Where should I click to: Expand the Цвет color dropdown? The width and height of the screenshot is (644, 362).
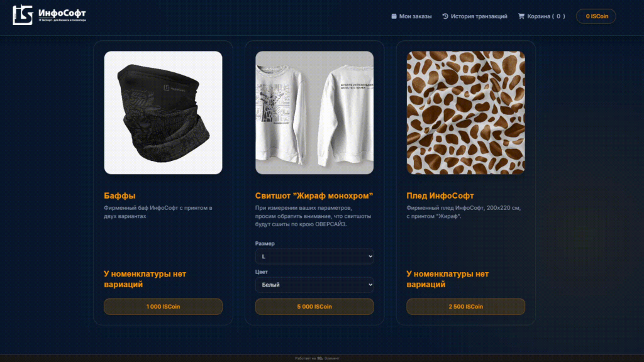pos(314,285)
